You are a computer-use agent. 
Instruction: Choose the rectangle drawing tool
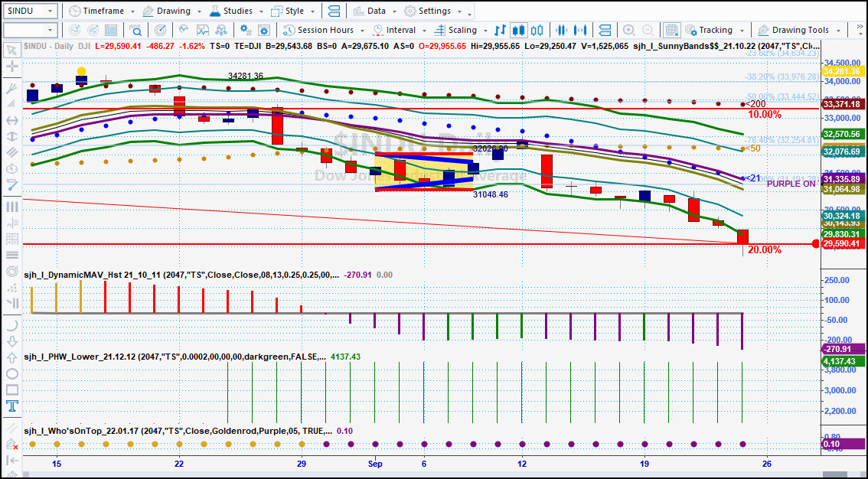pyautogui.click(x=11, y=390)
